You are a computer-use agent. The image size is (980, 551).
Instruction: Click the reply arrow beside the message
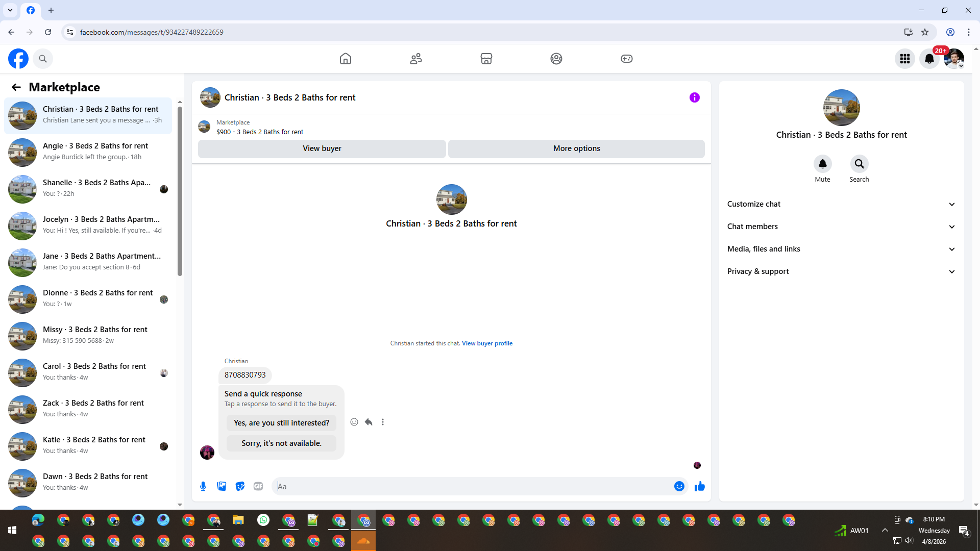tap(369, 422)
